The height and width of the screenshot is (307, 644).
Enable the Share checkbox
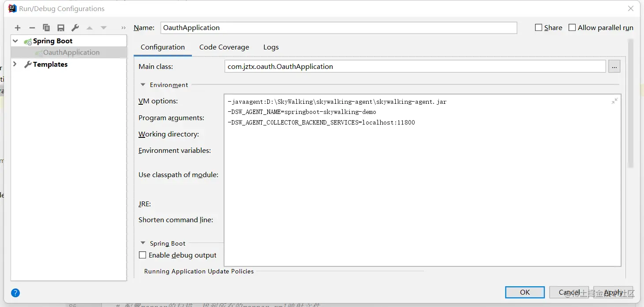pos(539,27)
